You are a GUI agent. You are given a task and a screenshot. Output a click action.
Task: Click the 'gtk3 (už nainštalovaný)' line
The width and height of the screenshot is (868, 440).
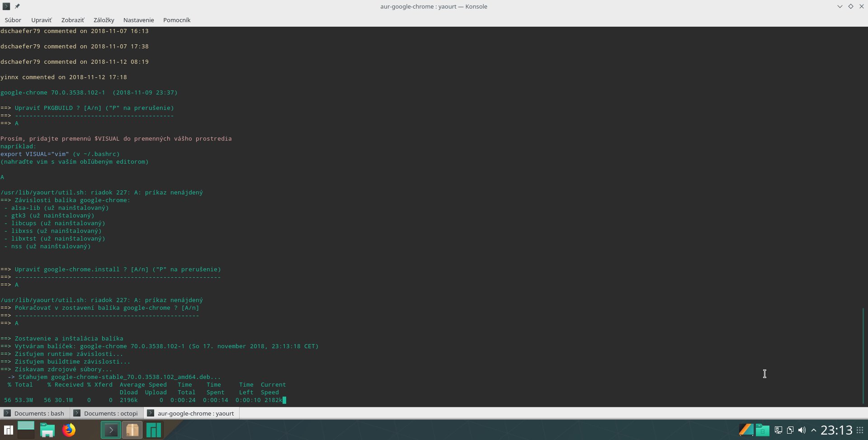49,215
